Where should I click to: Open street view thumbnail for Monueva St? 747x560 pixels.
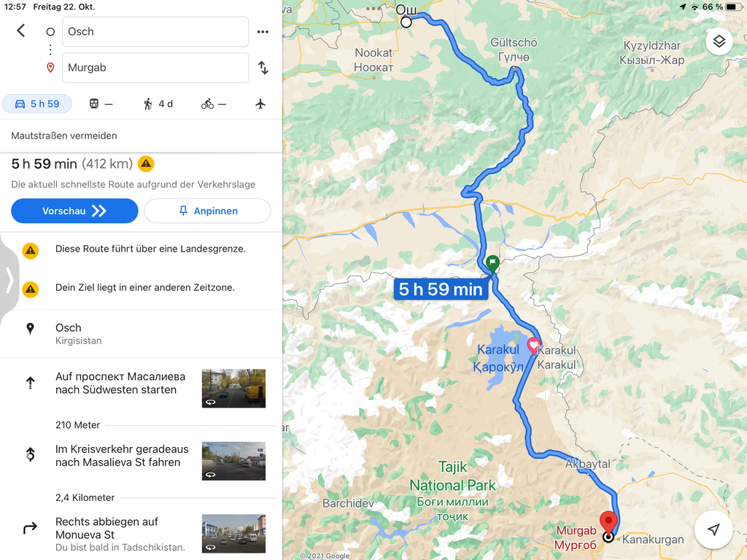(x=233, y=533)
